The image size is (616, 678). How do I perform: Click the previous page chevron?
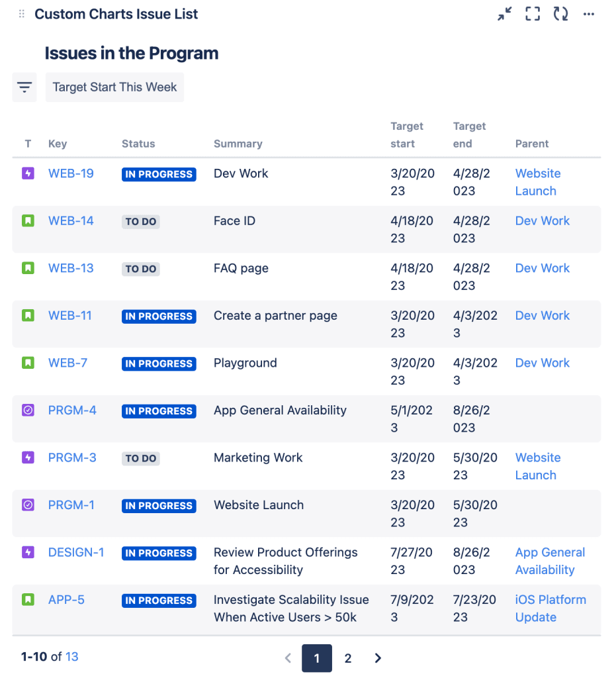click(288, 658)
